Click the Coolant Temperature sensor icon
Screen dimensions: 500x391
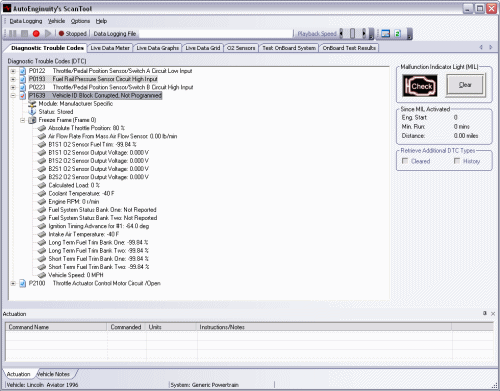42,194
